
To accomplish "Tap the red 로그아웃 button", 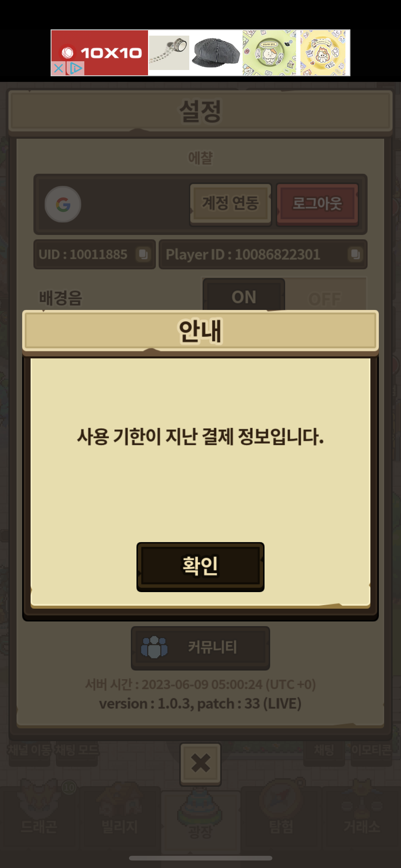I will [317, 204].
